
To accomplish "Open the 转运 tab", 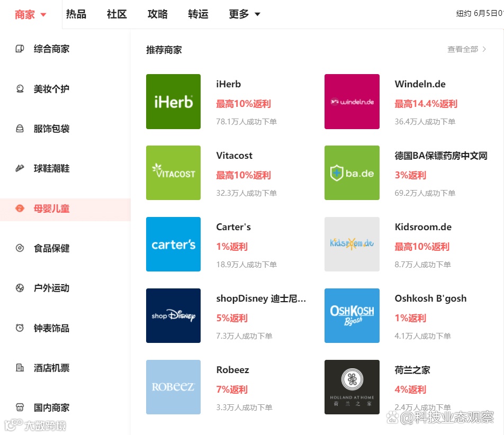I will [199, 14].
